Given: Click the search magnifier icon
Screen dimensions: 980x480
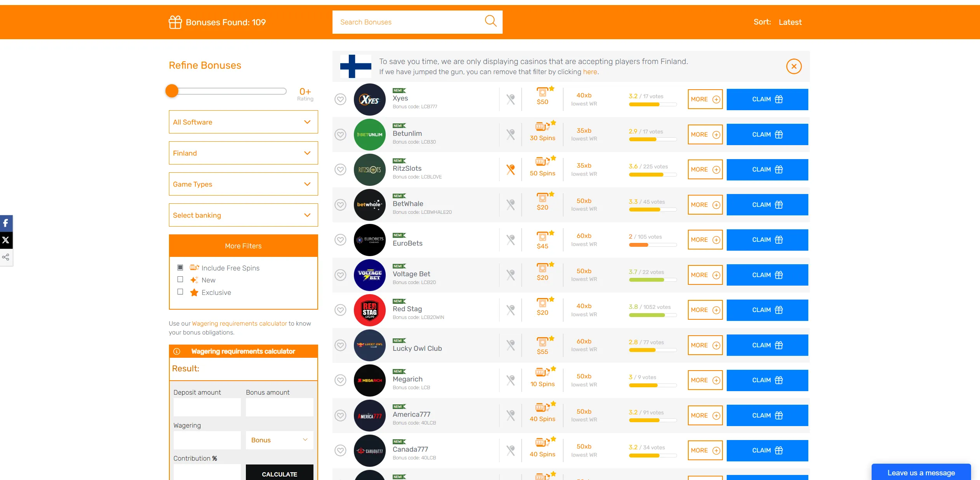Looking at the screenshot, I should point(491,21).
